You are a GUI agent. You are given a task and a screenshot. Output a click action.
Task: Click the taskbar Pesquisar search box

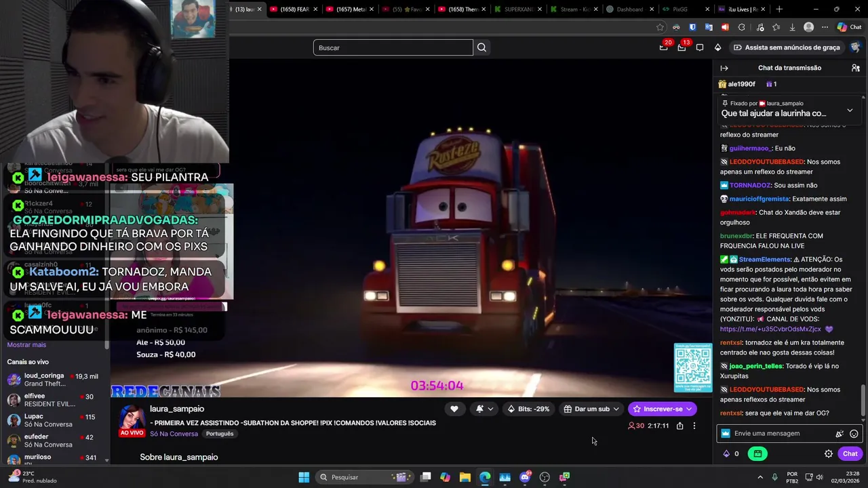click(365, 477)
